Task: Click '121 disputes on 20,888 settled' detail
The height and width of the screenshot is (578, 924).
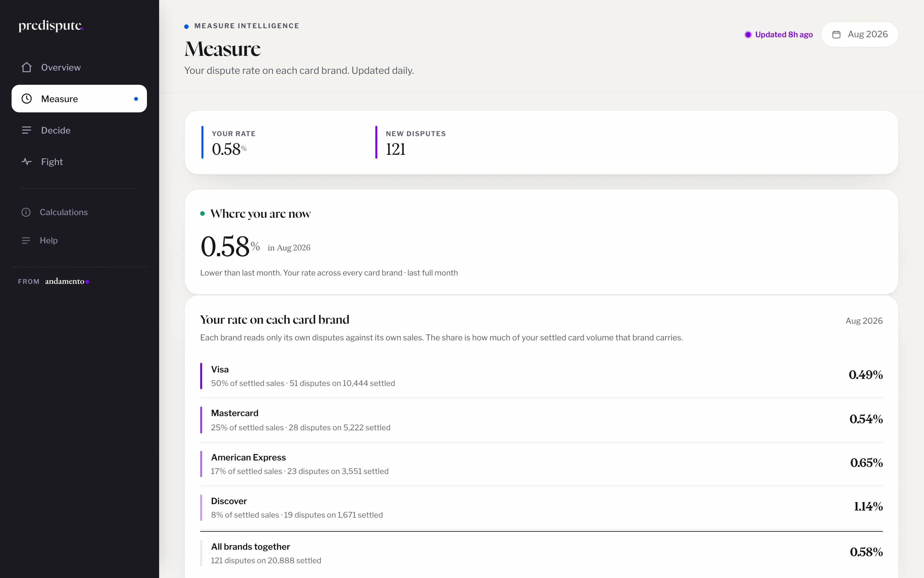Action: pos(266,561)
